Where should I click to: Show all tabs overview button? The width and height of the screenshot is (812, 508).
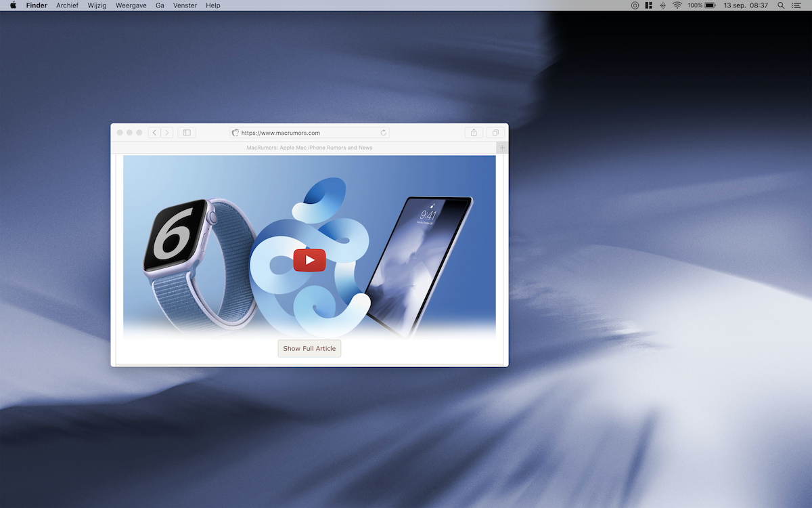coord(495,133)
